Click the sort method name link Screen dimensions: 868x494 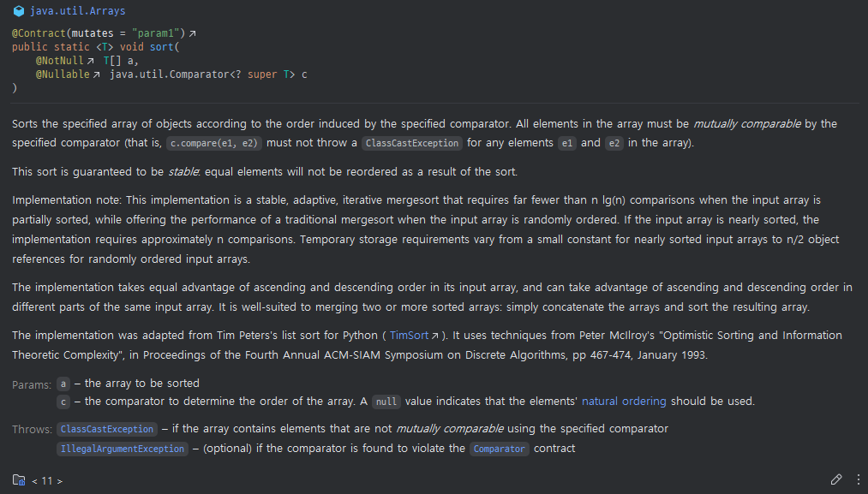click(x=161, y=46)
